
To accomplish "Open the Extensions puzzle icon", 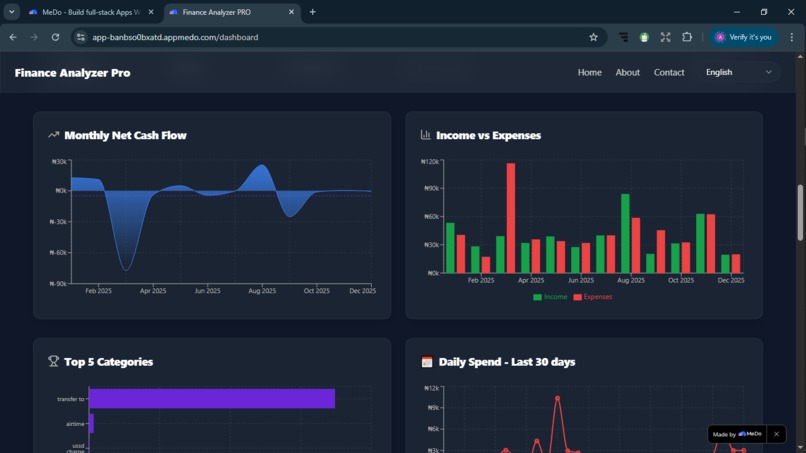I will tap(687, 37).
